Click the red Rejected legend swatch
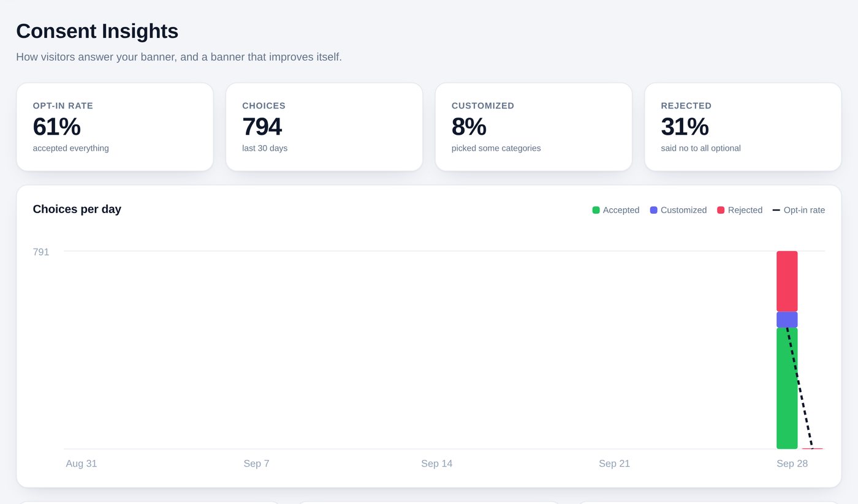 [721, 210]
